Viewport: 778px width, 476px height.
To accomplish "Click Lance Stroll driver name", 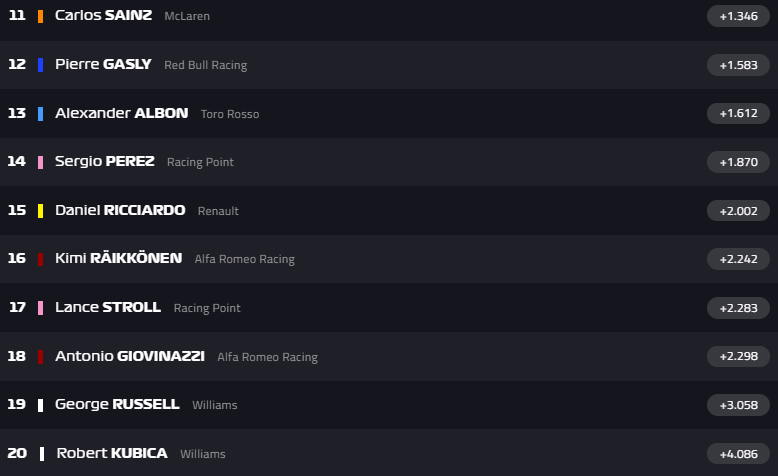I will [x=107, y=307].
